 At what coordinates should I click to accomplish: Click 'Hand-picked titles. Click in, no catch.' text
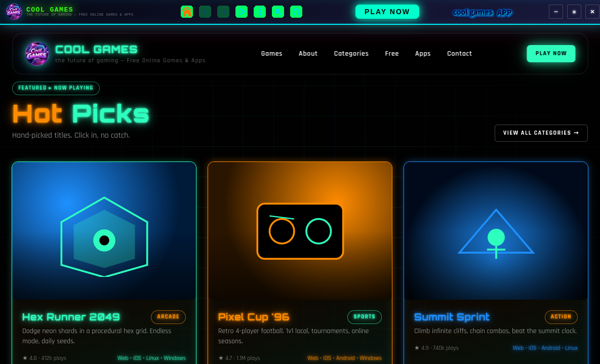pyautogui.click(x=71, y=136)
